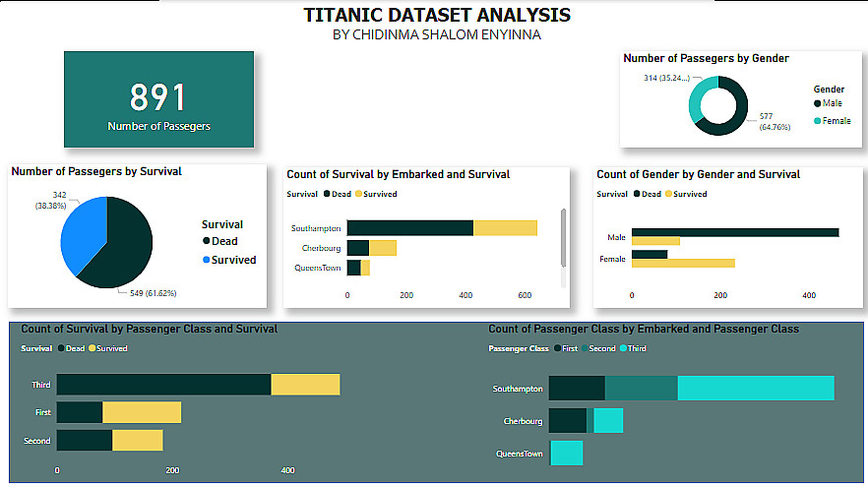Image resolution: width=868 pixels, height=487 pixels.
Task: Click Count of Passenger Class by Embarked title
Action: pyautogui.click(x=644, y=329)
